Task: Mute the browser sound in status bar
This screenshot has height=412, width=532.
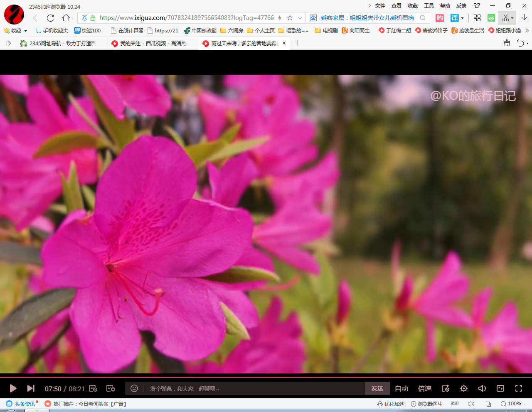Action: [x=471, y=404]
